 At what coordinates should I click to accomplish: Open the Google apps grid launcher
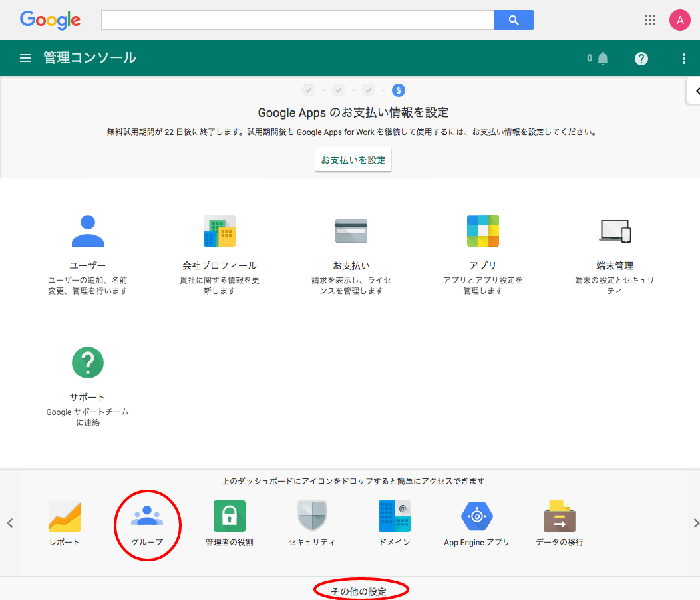coord(650,20)
